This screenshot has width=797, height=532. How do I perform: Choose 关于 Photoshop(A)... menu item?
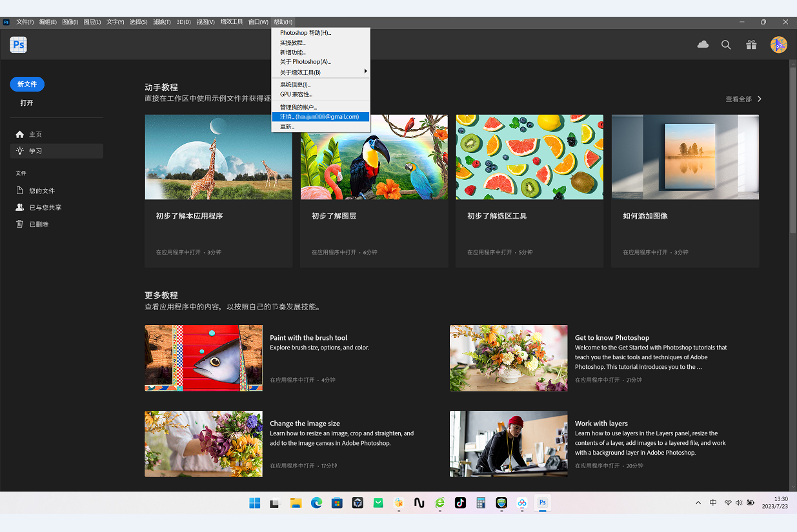pyautogui.click(x=321, y=62)
